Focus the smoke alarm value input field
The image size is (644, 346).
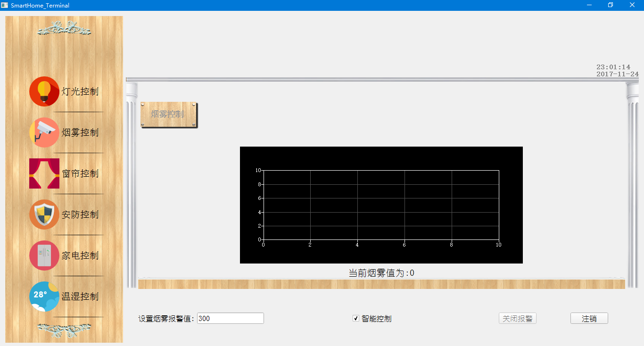click(230, 319)
